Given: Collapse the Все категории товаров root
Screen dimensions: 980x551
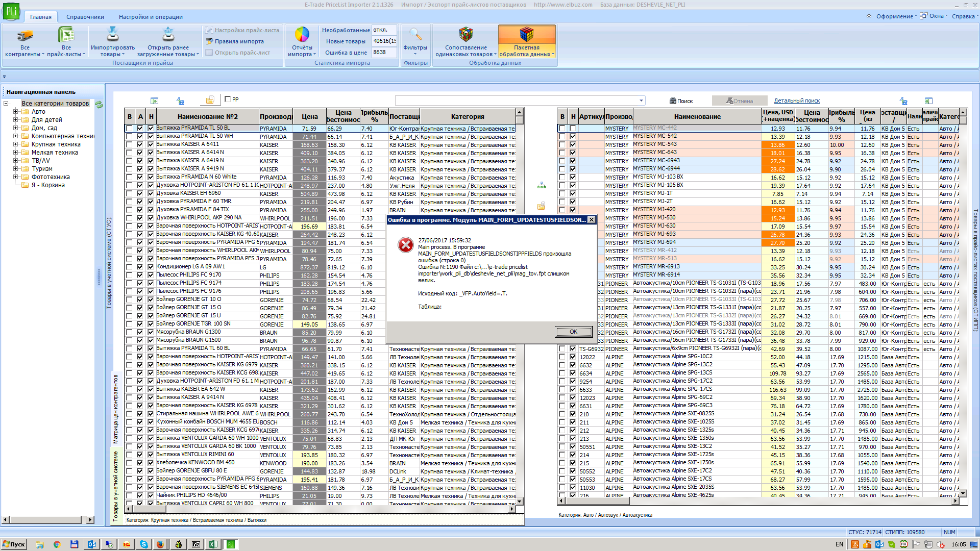Looking at the screenshot, I should click(6, 104).
